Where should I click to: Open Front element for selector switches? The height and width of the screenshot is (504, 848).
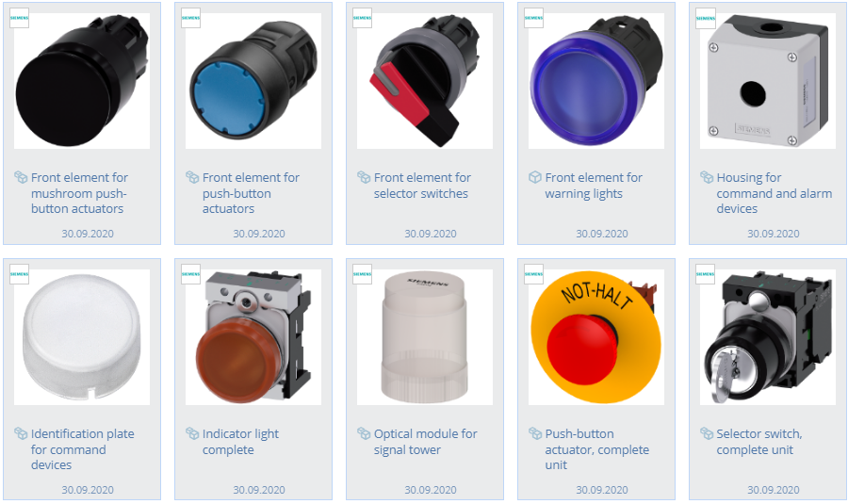coord(422,186)
